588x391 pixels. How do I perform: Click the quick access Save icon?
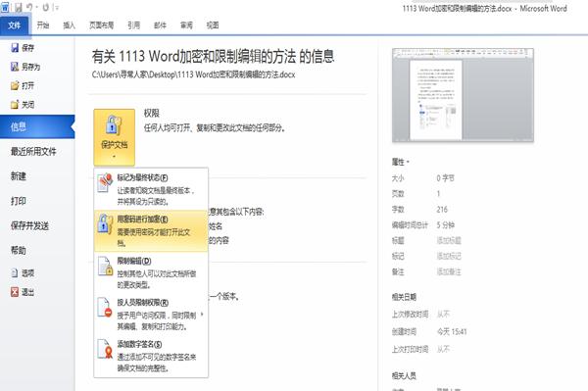(18, 7)
